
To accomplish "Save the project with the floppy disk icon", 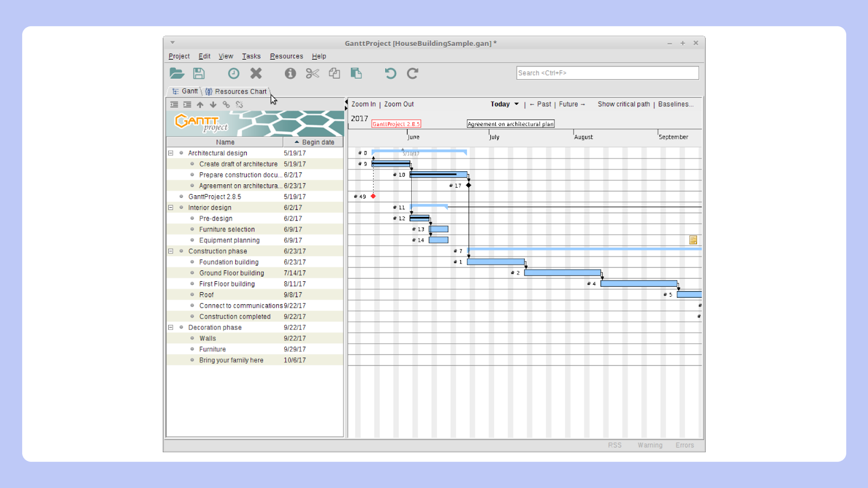I will coord(199,73).
